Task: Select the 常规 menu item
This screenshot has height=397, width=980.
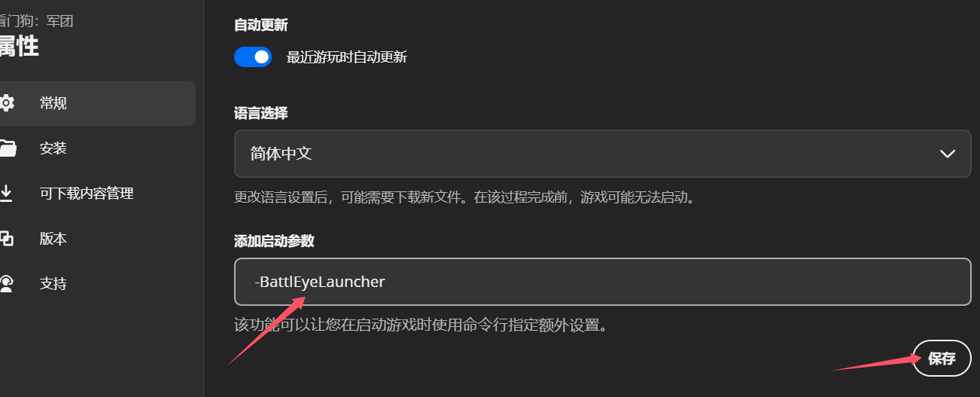Action: coord(98,103)
